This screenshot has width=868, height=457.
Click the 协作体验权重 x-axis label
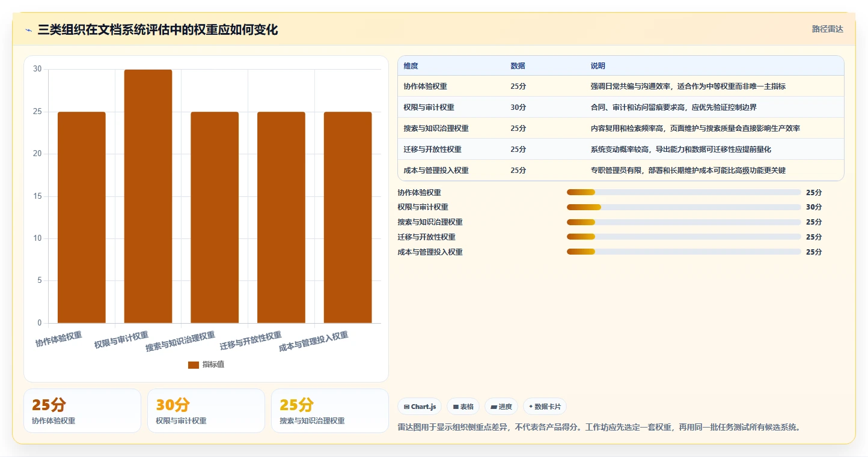tap(59, 339)
